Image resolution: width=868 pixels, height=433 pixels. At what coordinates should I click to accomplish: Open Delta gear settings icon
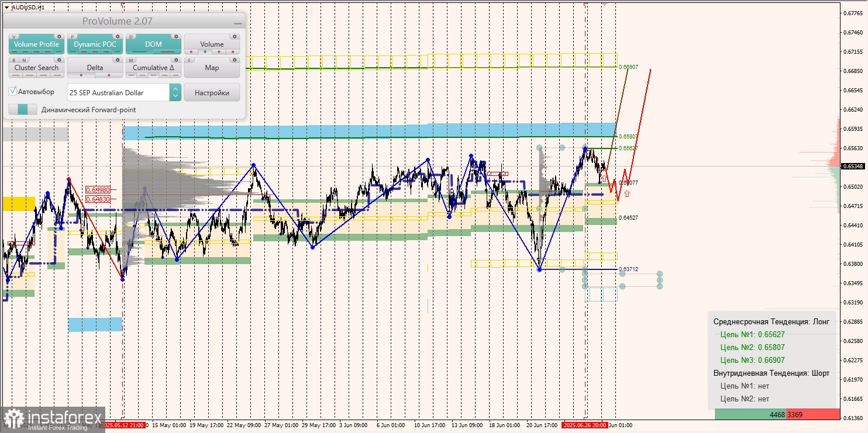[117, 60]
